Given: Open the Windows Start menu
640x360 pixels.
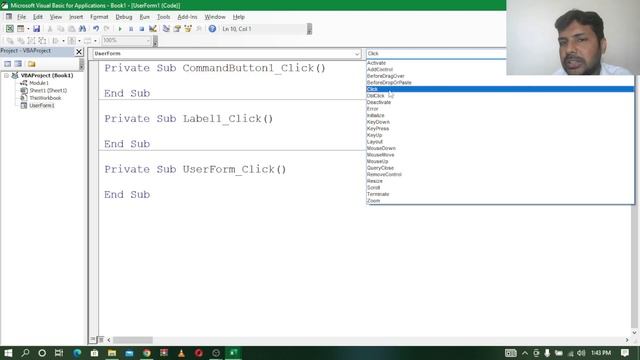Looking at the screenshot, I should (8, 353).
